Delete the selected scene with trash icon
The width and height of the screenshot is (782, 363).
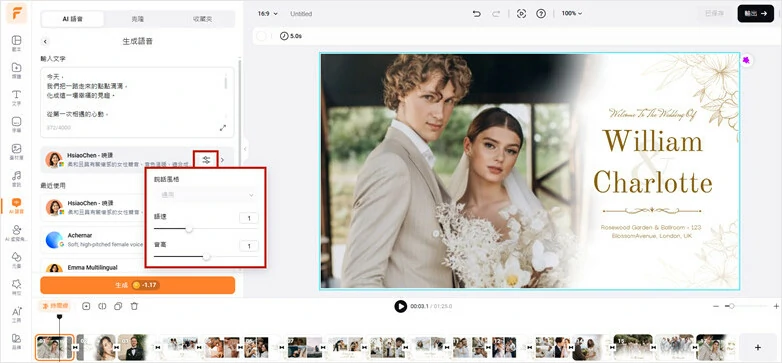(134, 306)
